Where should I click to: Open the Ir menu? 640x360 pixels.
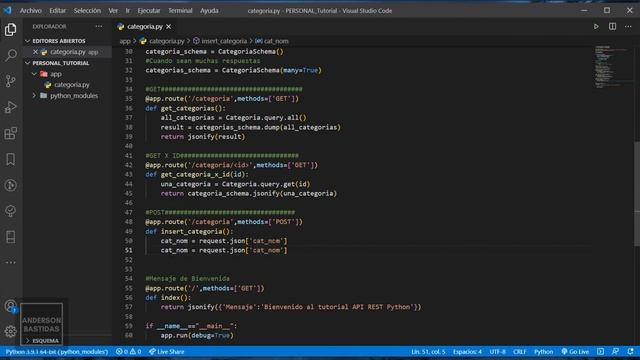(x=128, y=11)
